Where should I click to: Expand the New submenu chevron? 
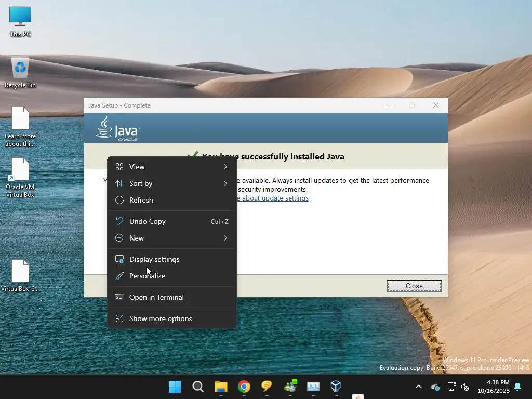(225, 238)
